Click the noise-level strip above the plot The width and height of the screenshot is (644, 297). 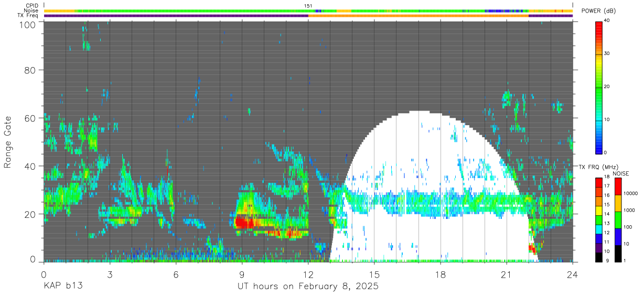(308, 10)
